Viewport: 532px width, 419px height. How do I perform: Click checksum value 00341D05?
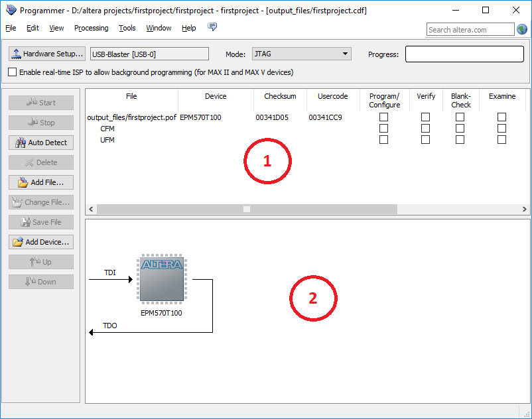[x=272, y=117]
